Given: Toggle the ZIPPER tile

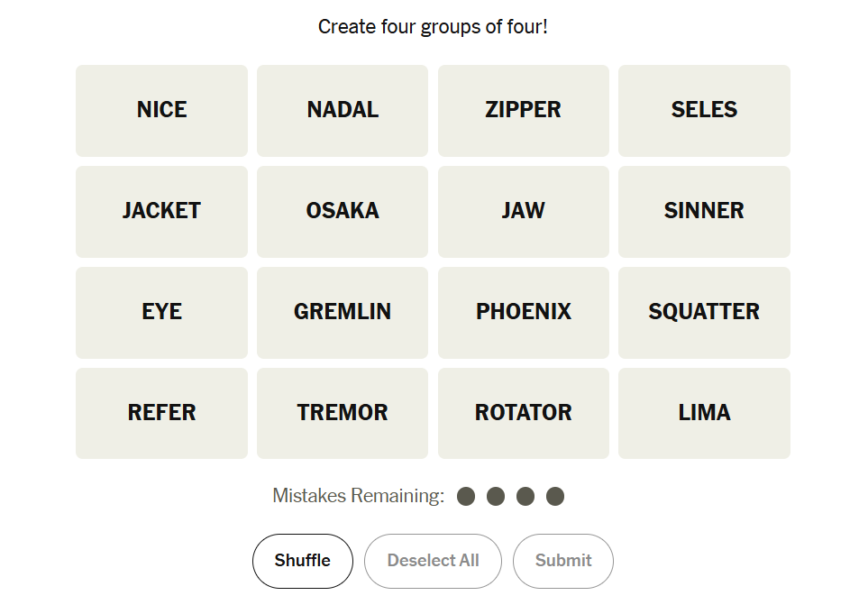Looking at the screenshot, I should [x=523, y=110].
